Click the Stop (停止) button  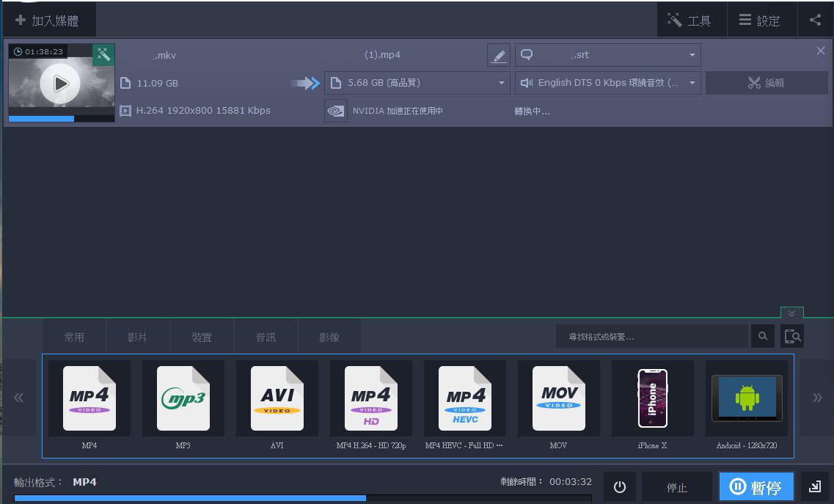pyautogui.click(x=676, y=486)
